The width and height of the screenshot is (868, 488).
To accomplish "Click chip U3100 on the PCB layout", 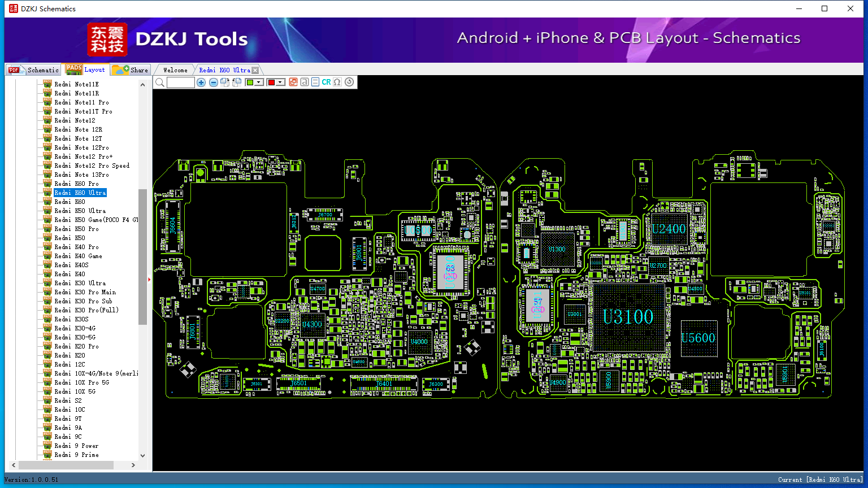I will (627, 317).
